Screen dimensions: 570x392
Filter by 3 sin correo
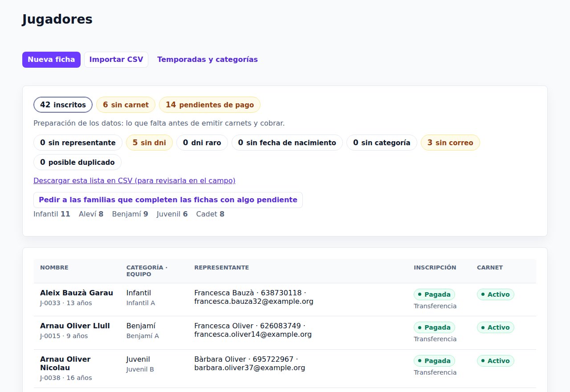click(450, 143)
